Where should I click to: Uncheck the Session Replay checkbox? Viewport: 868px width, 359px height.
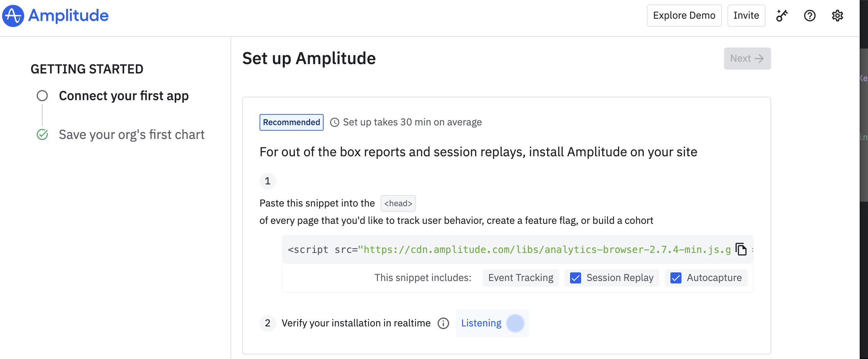pyautogui.click(x=575, y=278)
